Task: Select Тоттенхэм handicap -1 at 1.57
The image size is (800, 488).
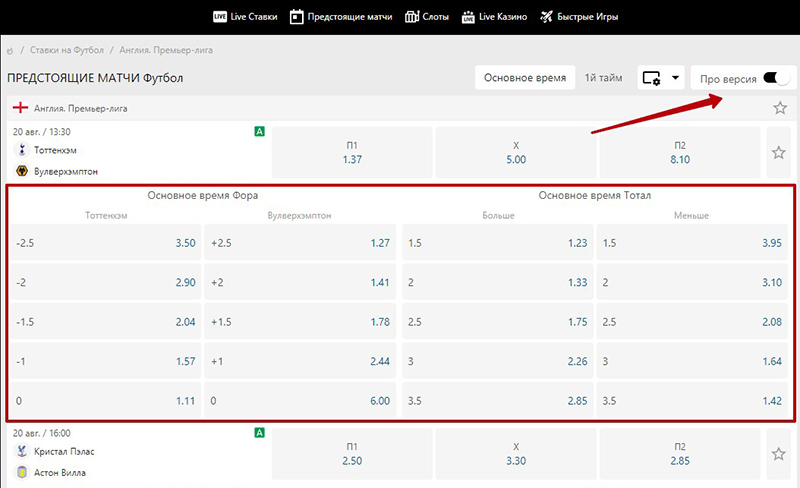Action: pos(106,361)
